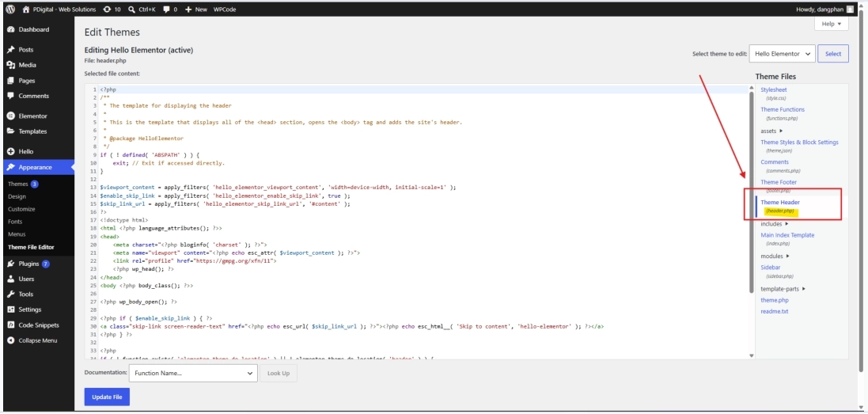Expand the modules folder
The image size is (868, 414).
pos(775,256)
